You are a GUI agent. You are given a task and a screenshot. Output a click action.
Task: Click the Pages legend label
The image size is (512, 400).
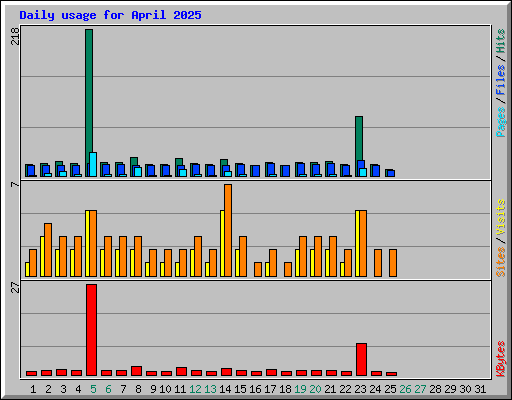(500, 122)
